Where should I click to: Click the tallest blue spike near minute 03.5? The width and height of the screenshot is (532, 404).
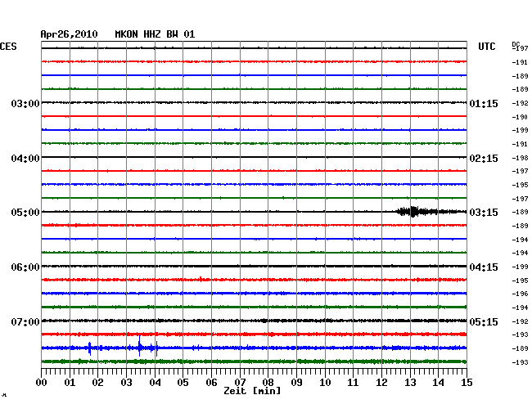[x=139, y=346]
